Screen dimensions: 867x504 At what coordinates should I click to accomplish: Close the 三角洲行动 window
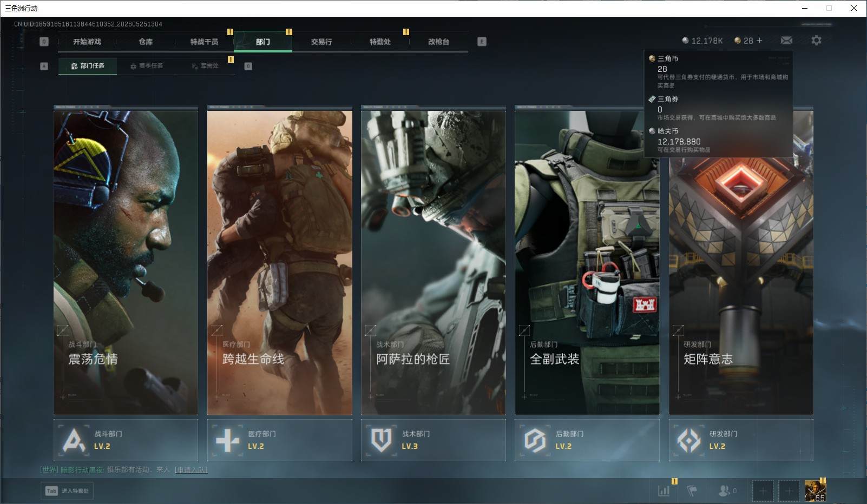click(x=854, y=8)
